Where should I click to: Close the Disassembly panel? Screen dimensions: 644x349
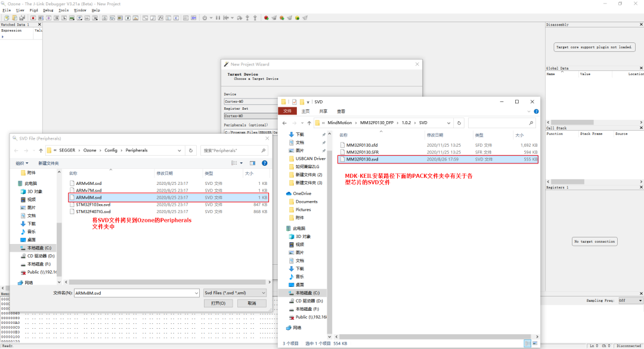tap(641, 24)
